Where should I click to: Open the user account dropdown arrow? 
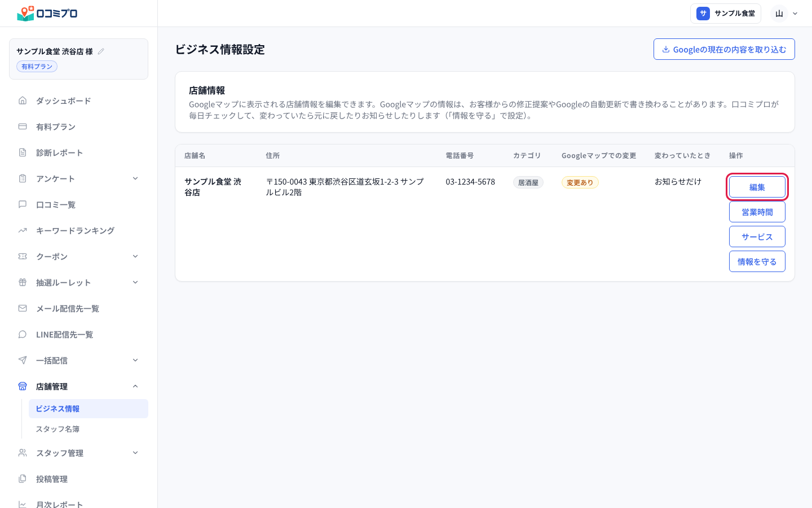pyautogui.click(x=795, y=14)
